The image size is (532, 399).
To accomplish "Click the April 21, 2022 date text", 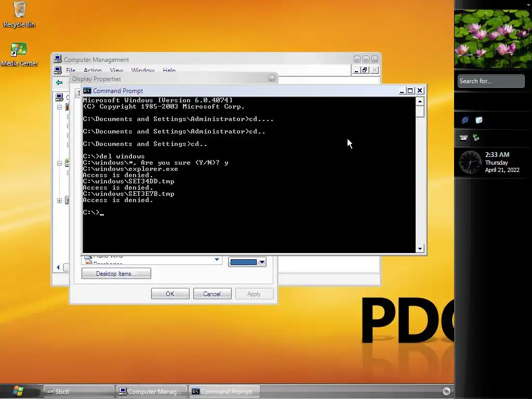I will click(x=502, y=170).
